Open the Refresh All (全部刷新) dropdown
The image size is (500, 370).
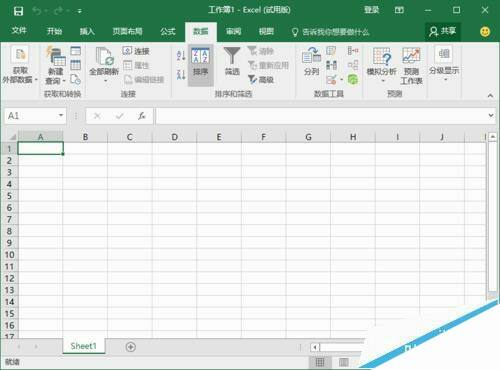click(x=106, y=81)
